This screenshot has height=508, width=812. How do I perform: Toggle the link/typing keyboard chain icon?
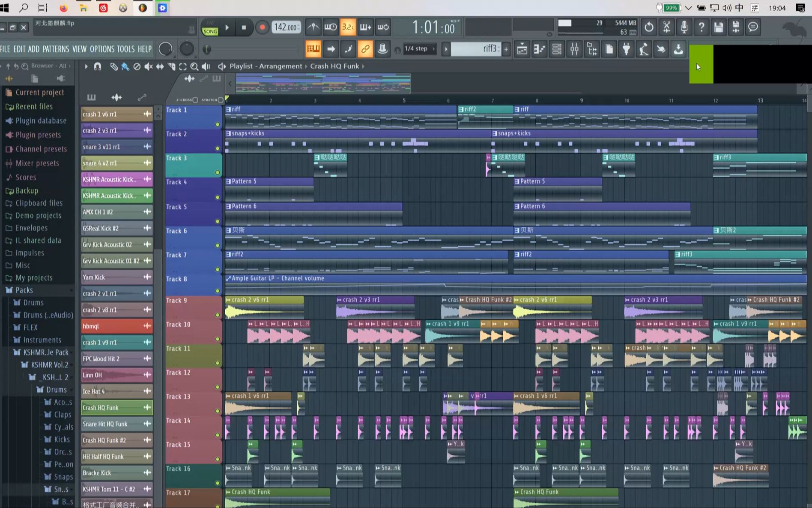[365, 49]
